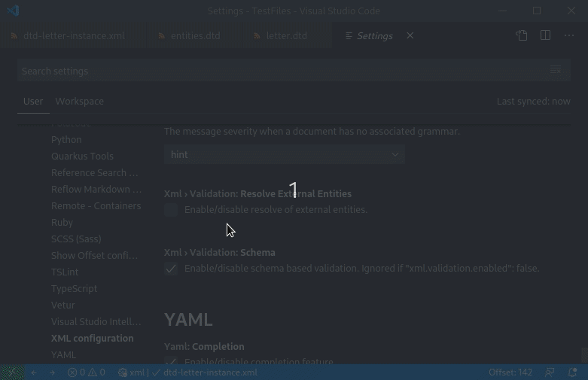Switch to dtd-letter-instance.xml tab

tap(74, 35)
